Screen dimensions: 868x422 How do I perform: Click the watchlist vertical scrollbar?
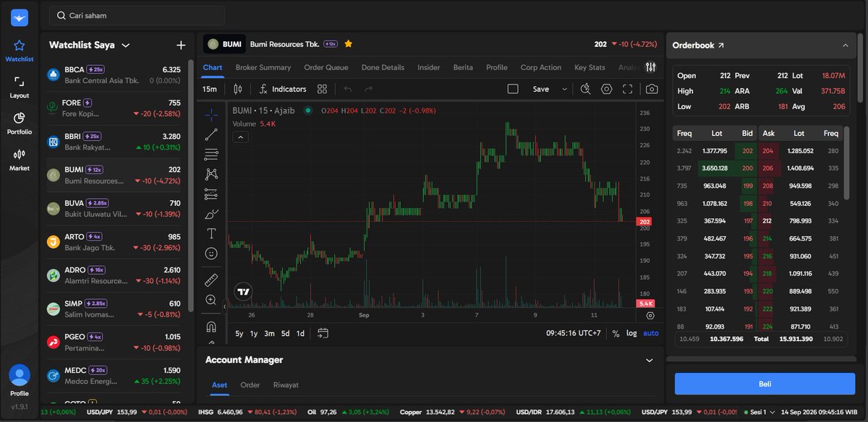[190, 186]
